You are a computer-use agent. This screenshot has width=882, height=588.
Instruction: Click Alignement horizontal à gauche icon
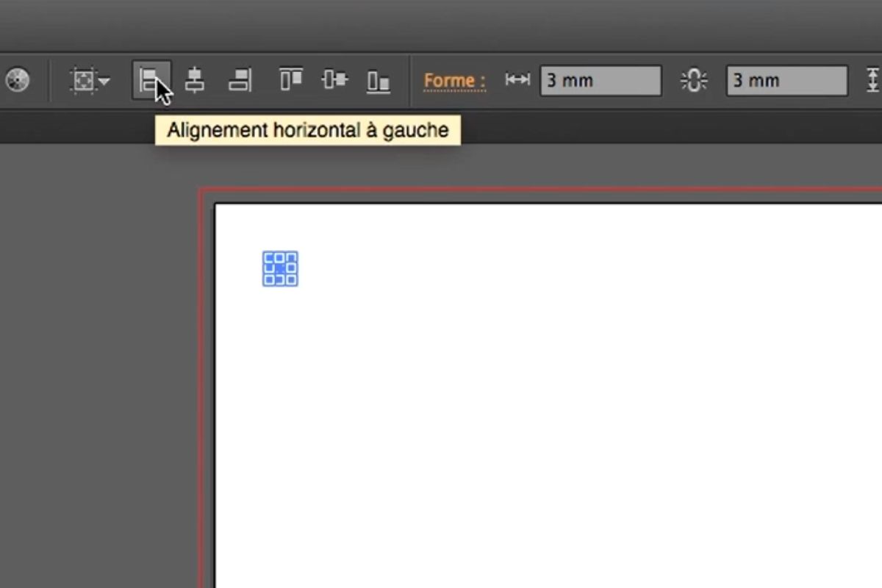[152, 80]
